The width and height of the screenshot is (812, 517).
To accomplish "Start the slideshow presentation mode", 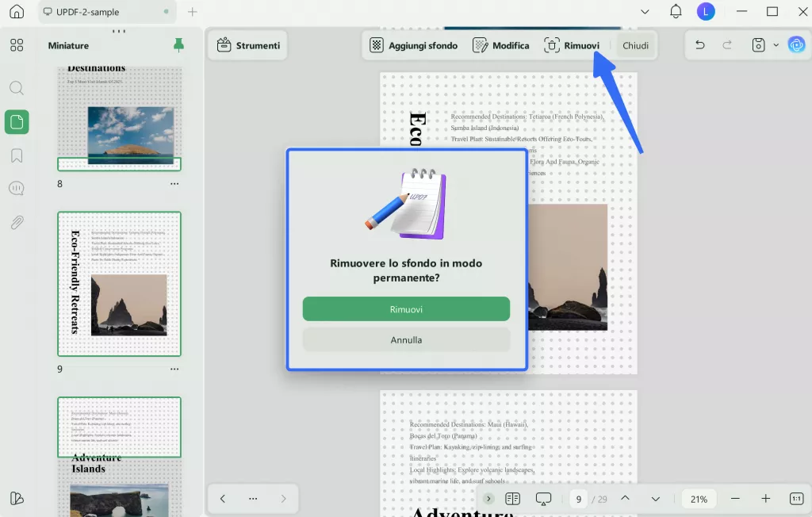I will pyautogui.click(x=543, y=499).
